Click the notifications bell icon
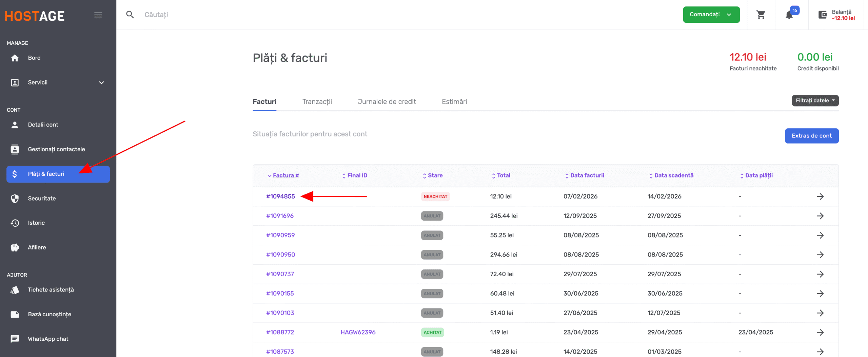Screen dimensions: 868x357 tap(789, 15)
